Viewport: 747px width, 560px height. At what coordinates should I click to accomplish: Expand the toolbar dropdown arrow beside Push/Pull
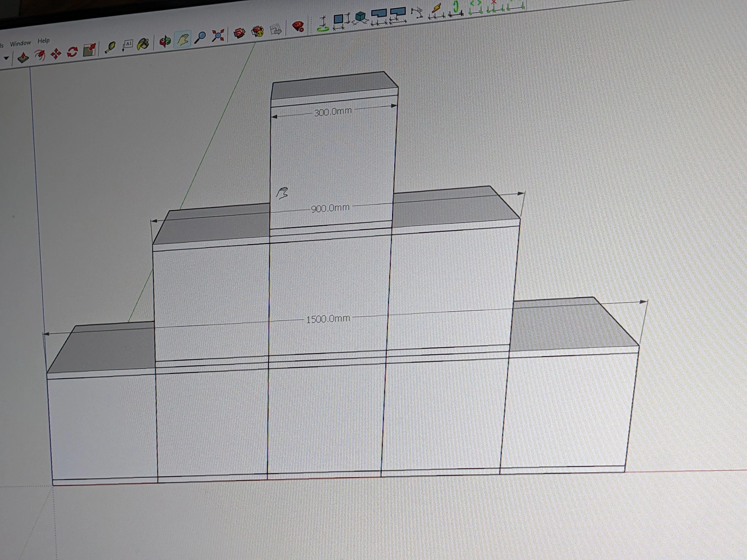[x=6, y=59]
